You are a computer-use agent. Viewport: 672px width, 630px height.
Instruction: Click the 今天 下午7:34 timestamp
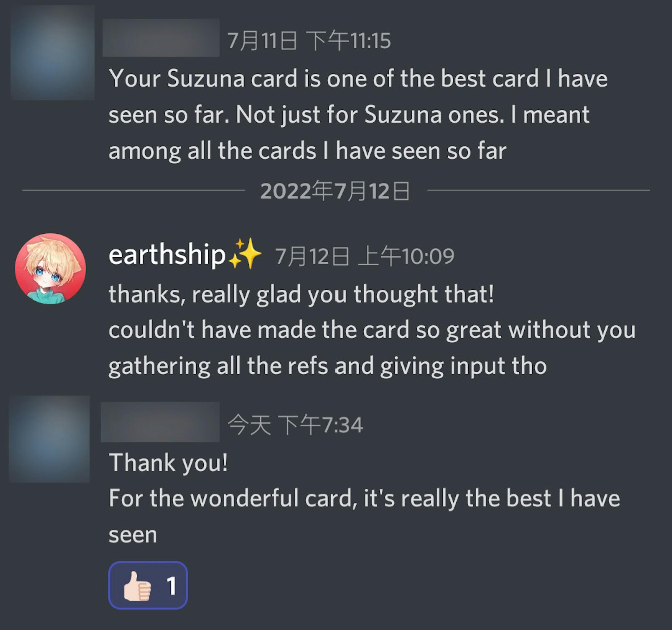click(x=295, y=425)
